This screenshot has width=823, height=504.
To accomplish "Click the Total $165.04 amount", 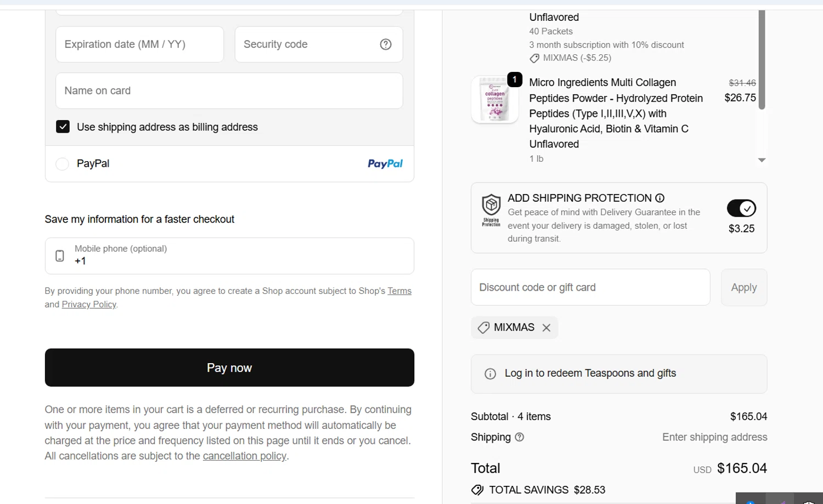I will (742, 468).
